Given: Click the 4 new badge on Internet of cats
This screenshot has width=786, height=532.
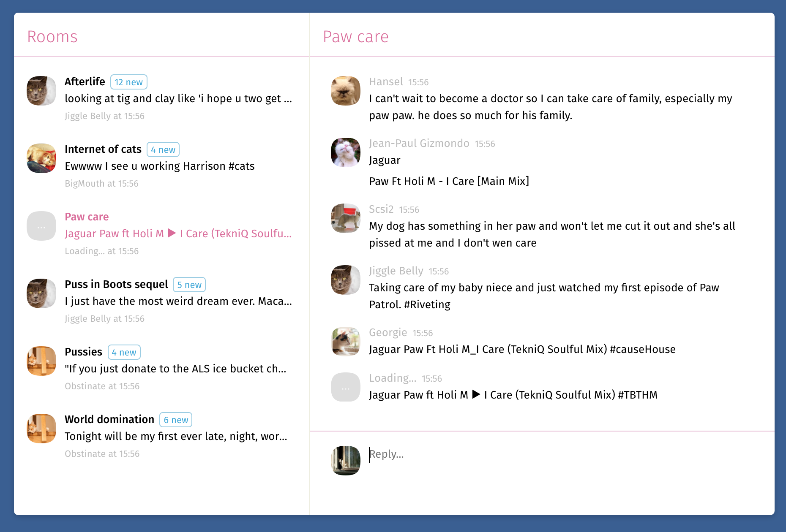Looking at the screenshot, I should (x=163, y=149).
